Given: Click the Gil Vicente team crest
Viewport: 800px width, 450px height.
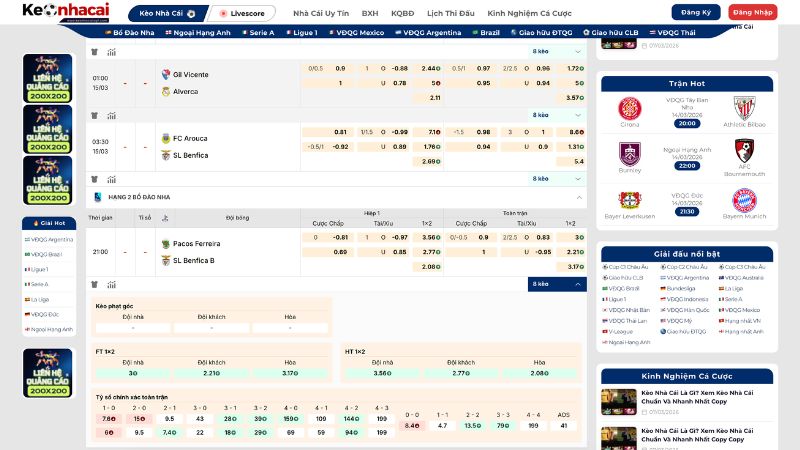Looking at the screenshot, I should click(166, 74).
